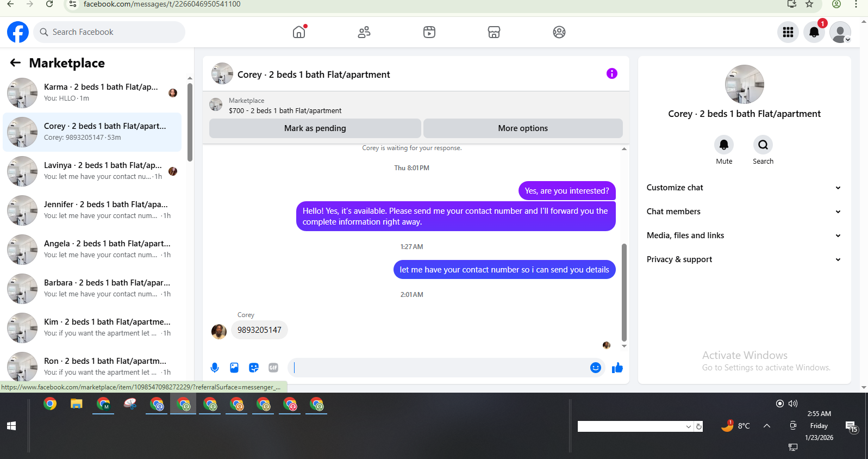Send a thumbs-up like
This screenshot has height=459, width=868.
pos(617,368)
